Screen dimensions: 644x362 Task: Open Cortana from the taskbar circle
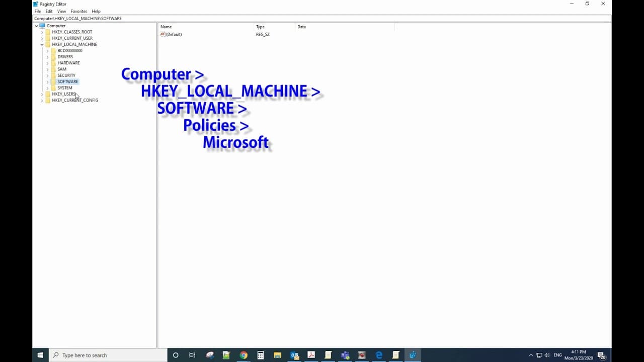pos(176,355)
